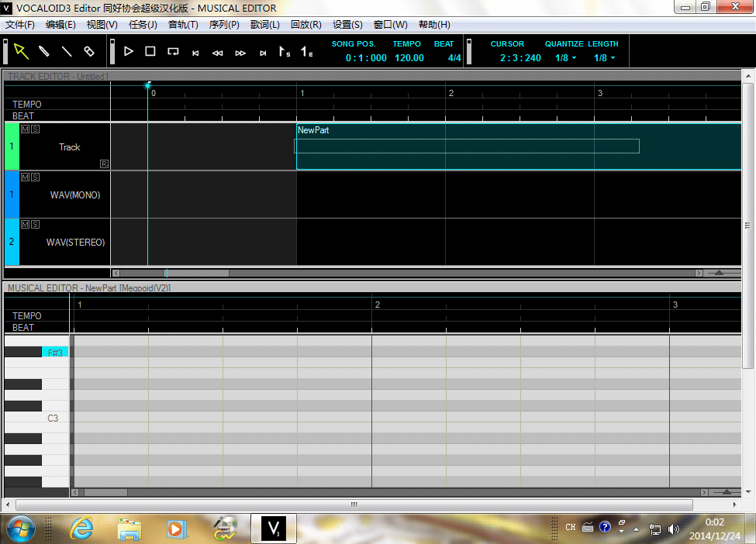Image resolution: width=756 pixels, height=544 pixels.
Task: Open Windows Explorer from the taskbar
Action: (129, 529)
